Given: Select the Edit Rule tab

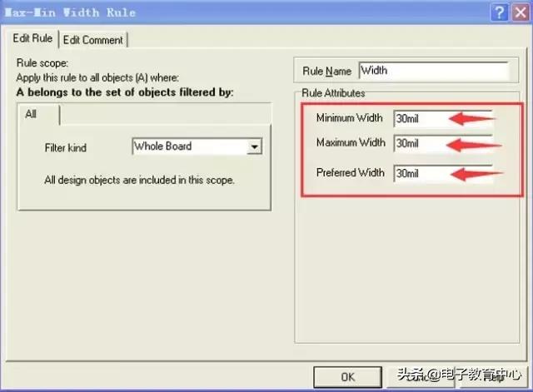Looking at the screenshot, I should tap(32, 39).
